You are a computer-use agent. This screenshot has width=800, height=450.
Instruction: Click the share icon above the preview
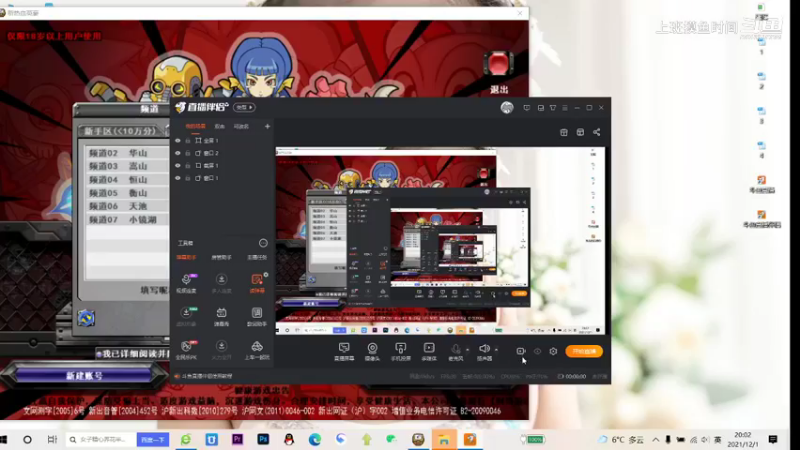click(596, 132)
